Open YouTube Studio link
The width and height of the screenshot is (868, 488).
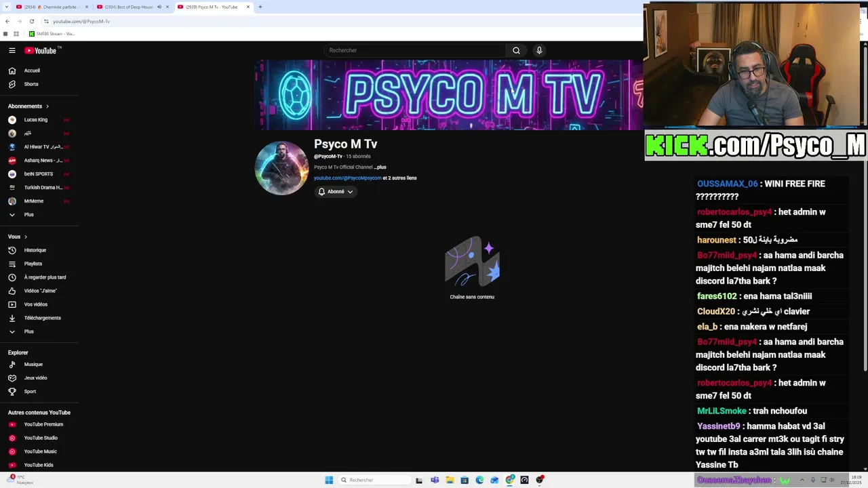pyautogui.click(x=41, y=438)
